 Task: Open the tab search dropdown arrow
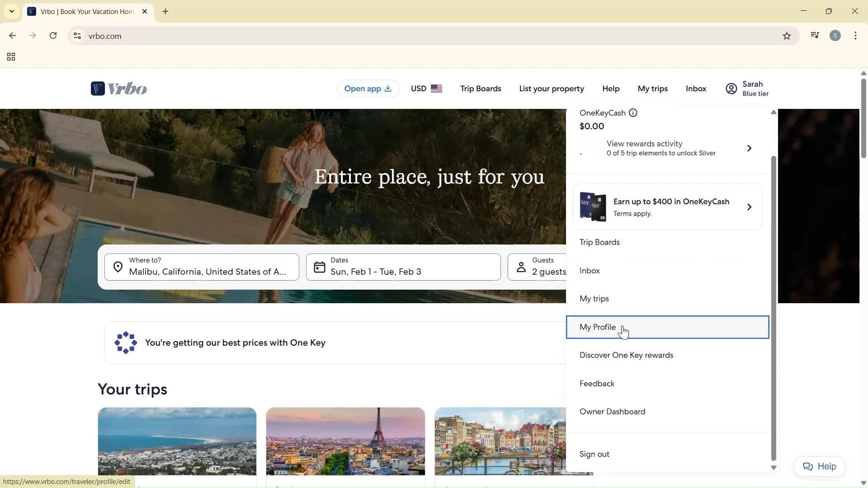point(12,11)
